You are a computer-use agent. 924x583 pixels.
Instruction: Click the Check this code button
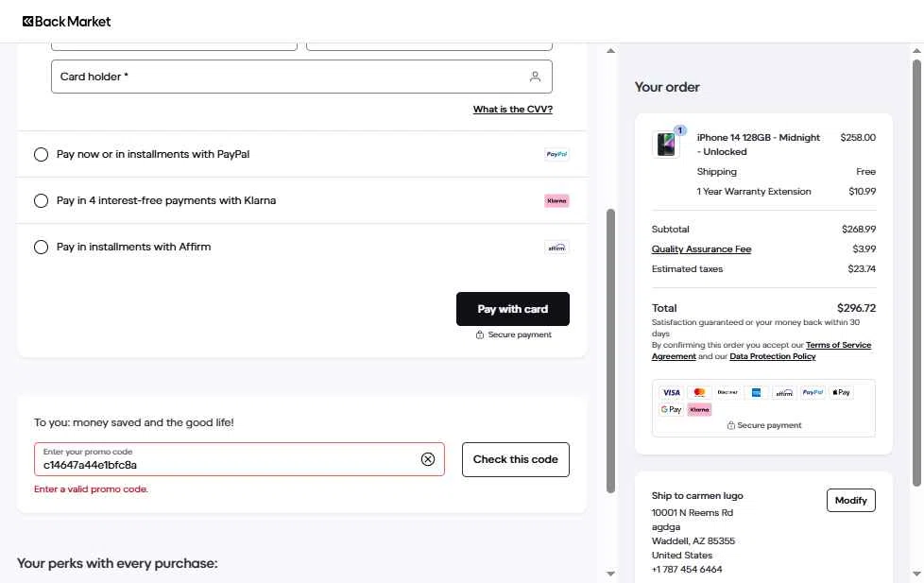[516, 459]
